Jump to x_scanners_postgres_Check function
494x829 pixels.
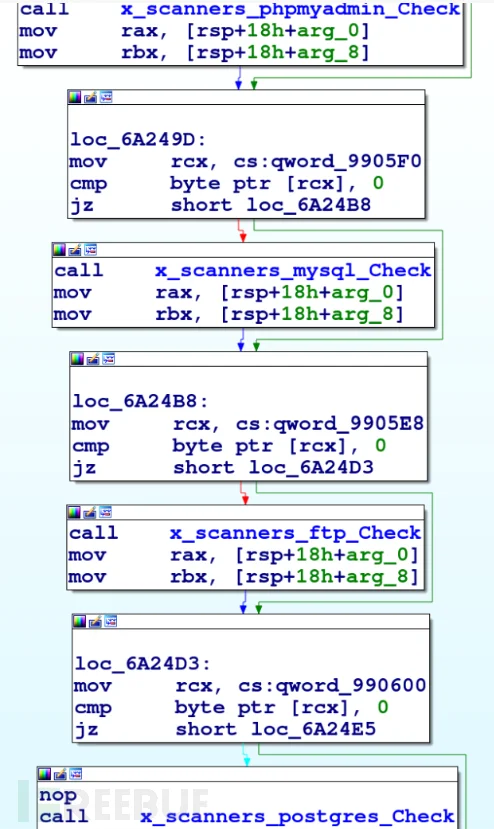click(297, 816)
